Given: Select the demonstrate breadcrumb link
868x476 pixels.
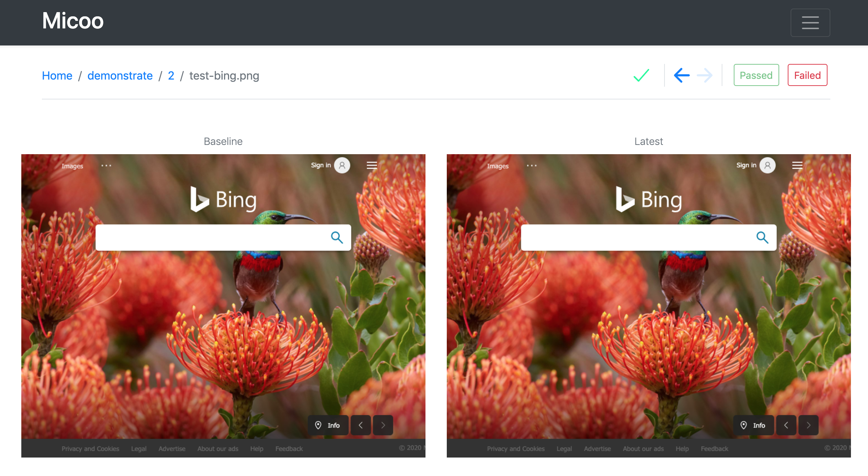Looking at the screenshot, I should pyautogui.click(x=120, y=75).
